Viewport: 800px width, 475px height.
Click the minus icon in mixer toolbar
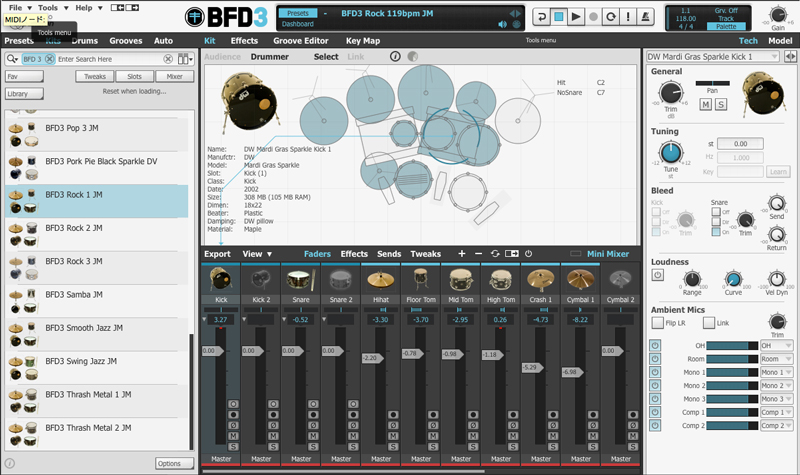click(478, 254)
